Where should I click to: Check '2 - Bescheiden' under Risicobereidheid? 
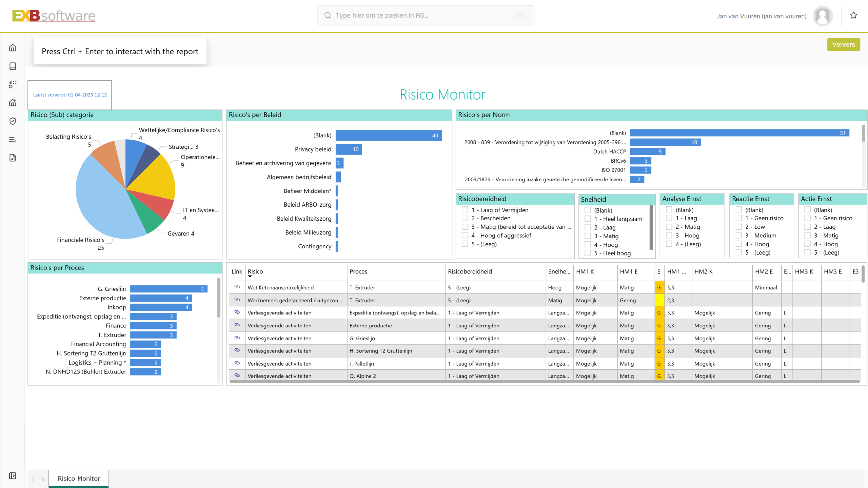(x=465, y=218)
